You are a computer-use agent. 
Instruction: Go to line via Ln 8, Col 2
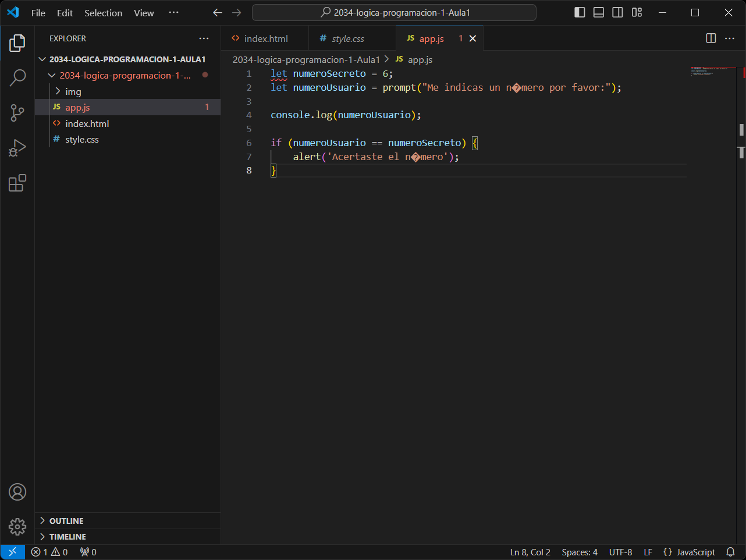pyautogui.click(x=530, y=552)
